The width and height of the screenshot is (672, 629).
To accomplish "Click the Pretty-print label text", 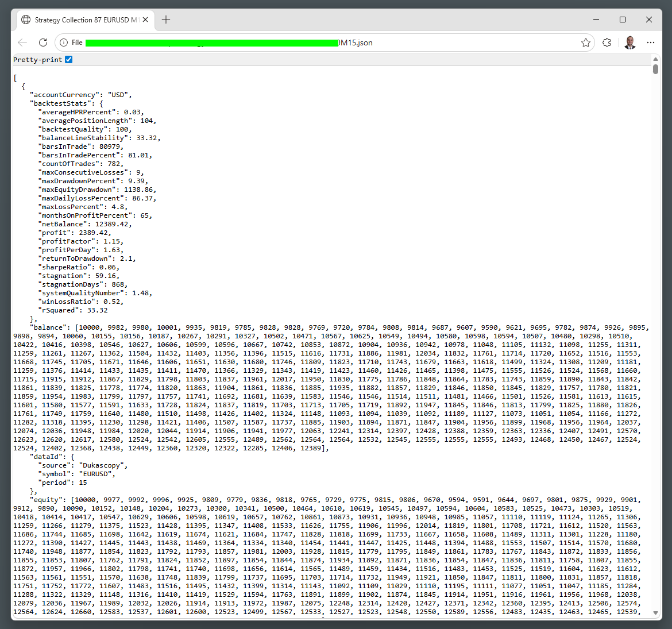I will tap(37, 60).
